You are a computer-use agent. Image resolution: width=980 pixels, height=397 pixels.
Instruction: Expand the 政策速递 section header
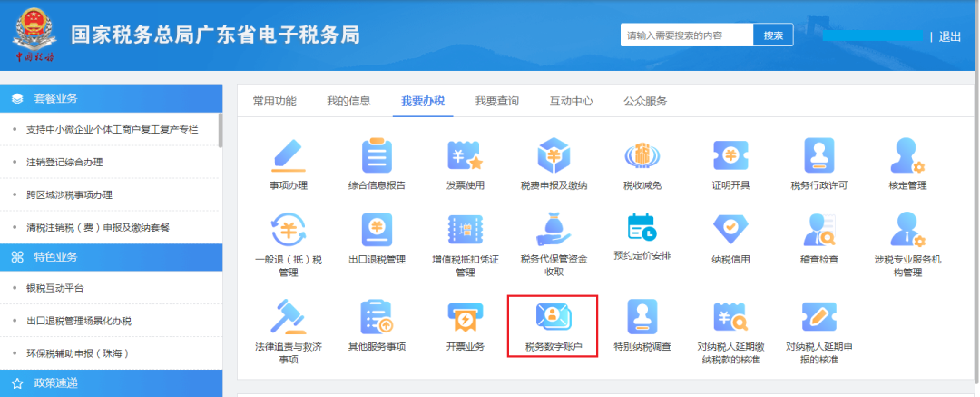coord(112,383)
